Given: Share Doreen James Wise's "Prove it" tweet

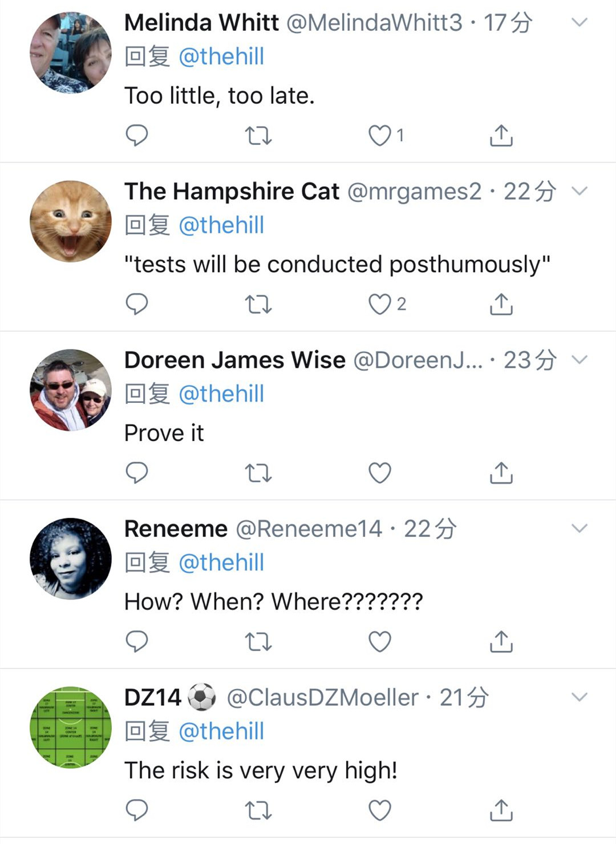Looking at the screenshot, I should tap(501, 473).
